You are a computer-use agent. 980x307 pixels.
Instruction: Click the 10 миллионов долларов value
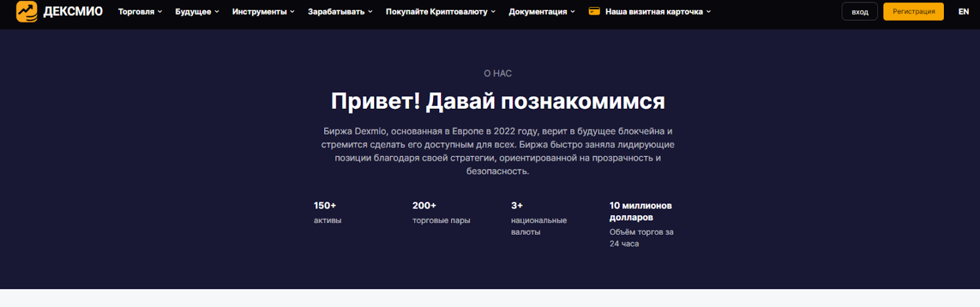click(x=641, y=212)
